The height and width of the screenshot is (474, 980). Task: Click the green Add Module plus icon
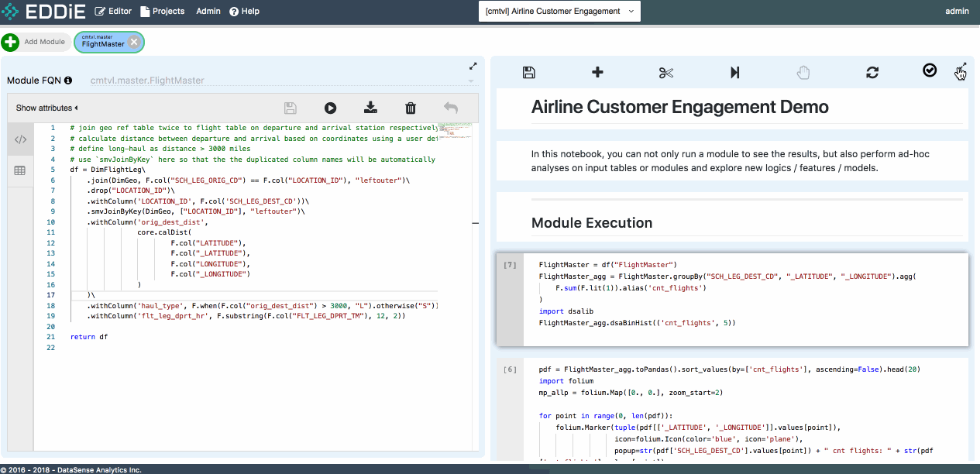tap(10, 42)
